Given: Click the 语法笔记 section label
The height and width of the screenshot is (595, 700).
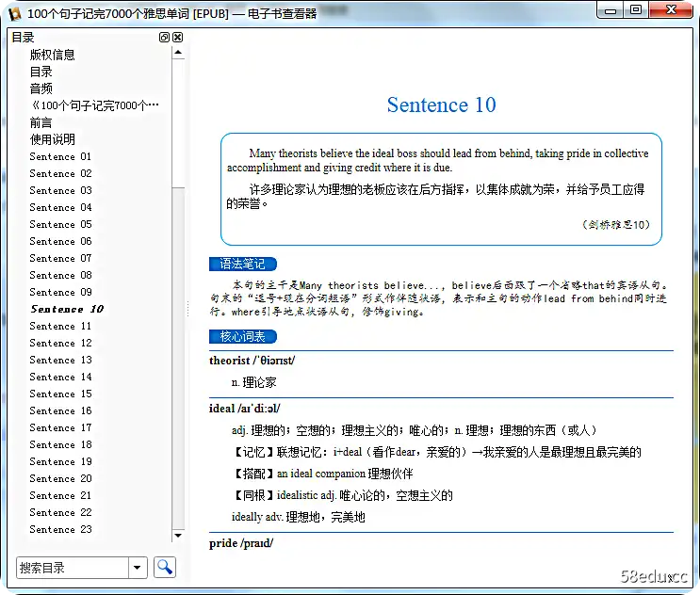Looking at the screenshot, I should (x=243, y=264).
